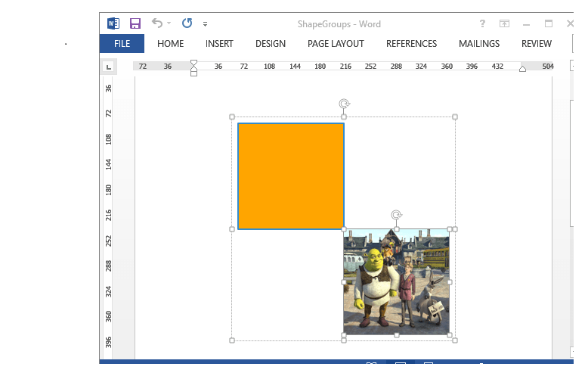Repeat the last action
The image size is (588, 376).
187,23
